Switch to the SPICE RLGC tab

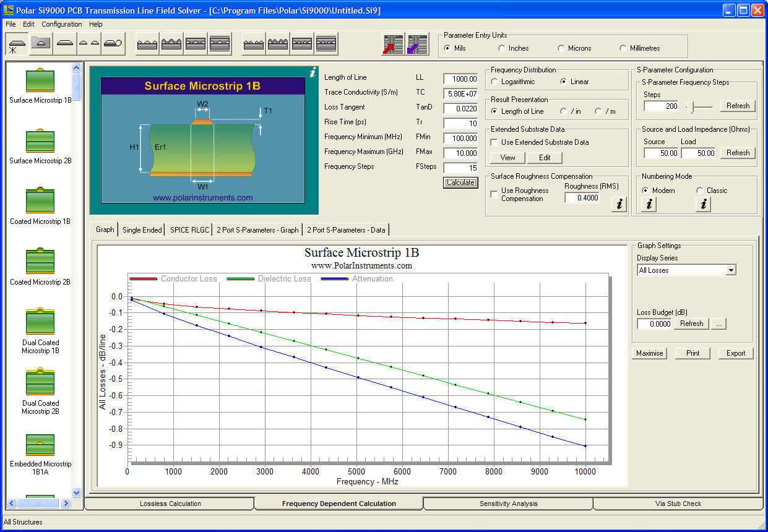191,230
